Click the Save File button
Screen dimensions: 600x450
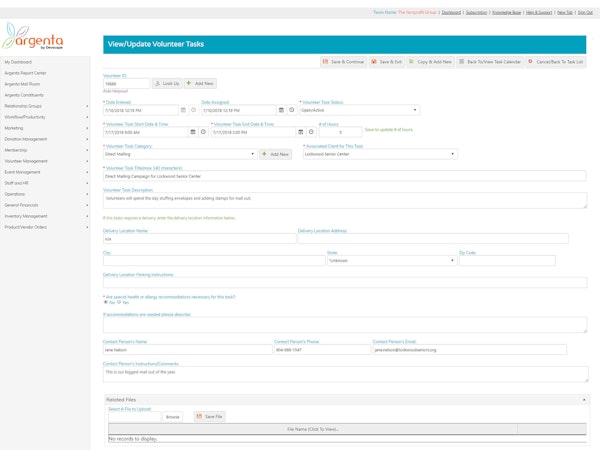[210, 416]
